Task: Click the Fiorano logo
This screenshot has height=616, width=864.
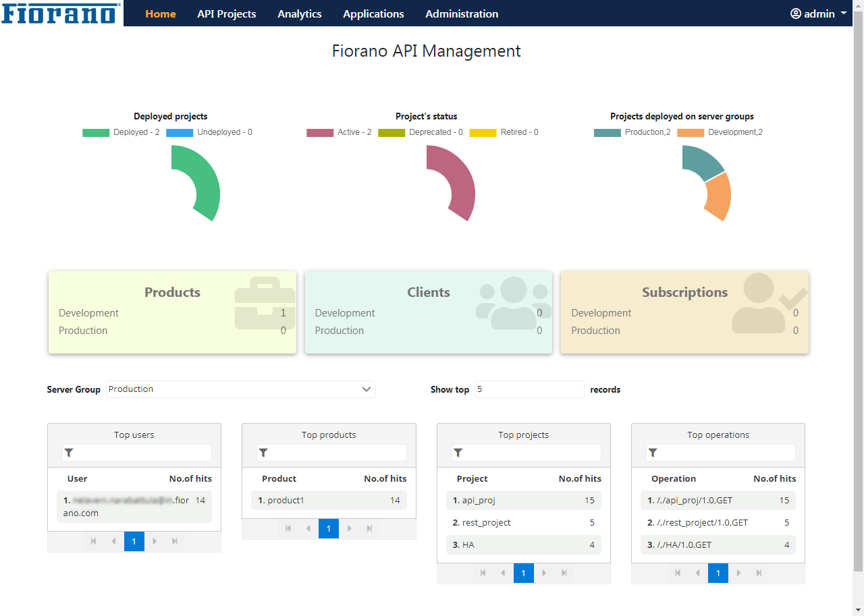Action: [61, 13]
